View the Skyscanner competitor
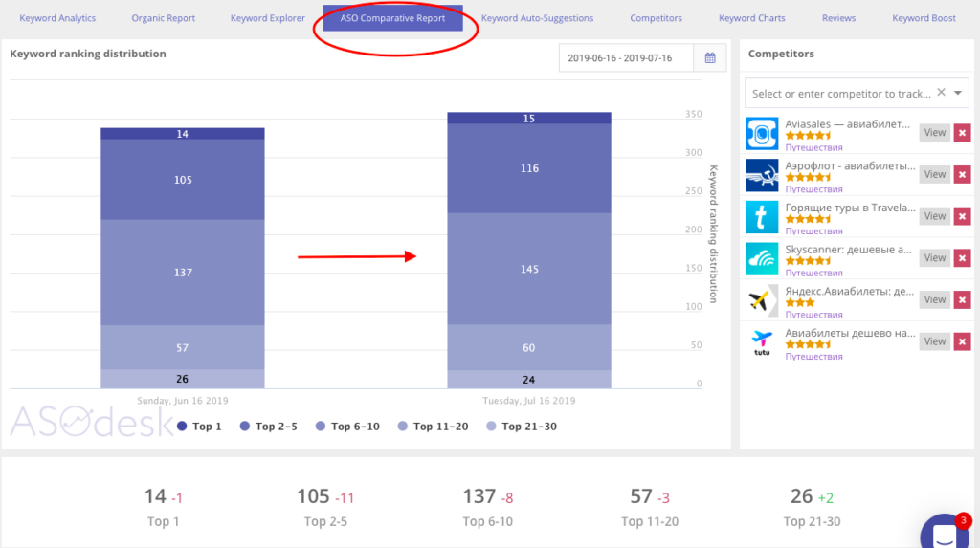This screenshot has width=980, height=548. [x=935, y=258]
